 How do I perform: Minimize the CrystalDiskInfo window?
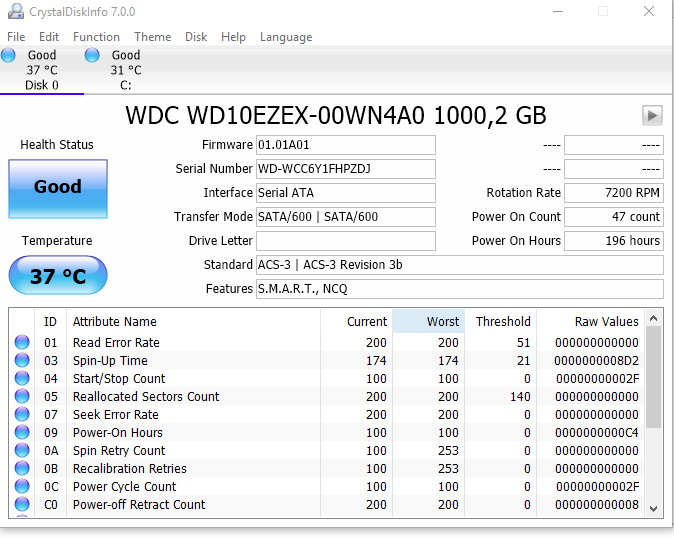558,12
